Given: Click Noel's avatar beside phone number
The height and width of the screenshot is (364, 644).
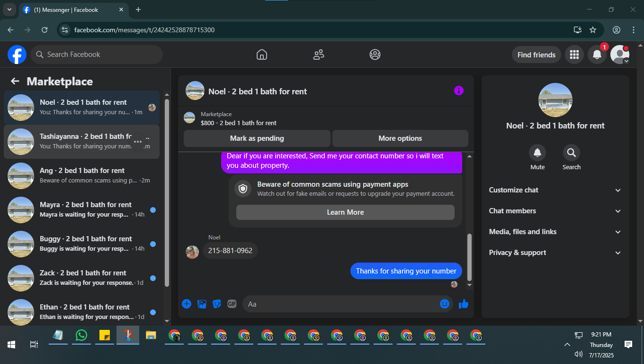Looking at the screenshot, I should [192, 252].
